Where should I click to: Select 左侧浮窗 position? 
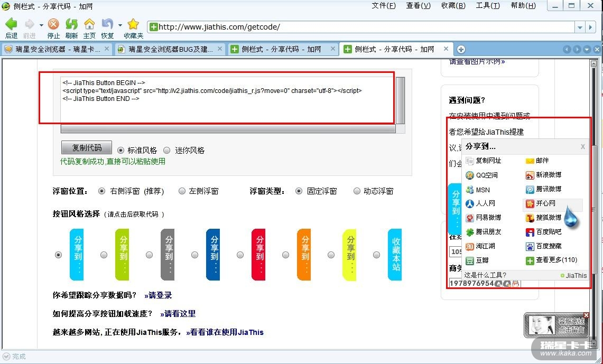click(x=182, y=191)
